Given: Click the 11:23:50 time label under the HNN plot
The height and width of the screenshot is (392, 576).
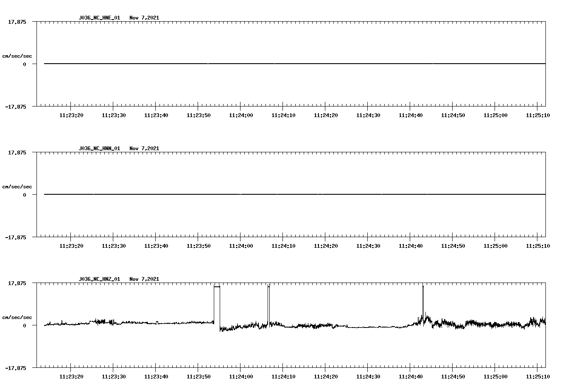Looking at the screenshot, I should [x=198, y=246].
